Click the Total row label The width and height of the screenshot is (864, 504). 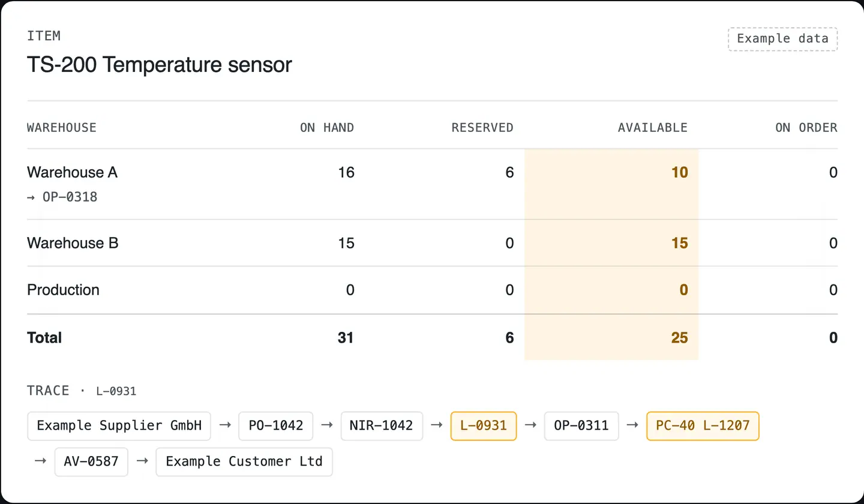(x=44, y=338)
